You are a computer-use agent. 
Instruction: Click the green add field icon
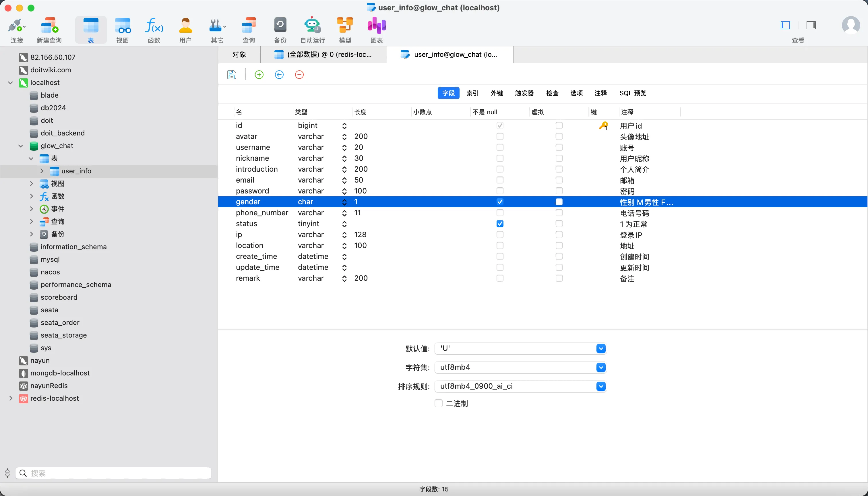tap(259, 75)
